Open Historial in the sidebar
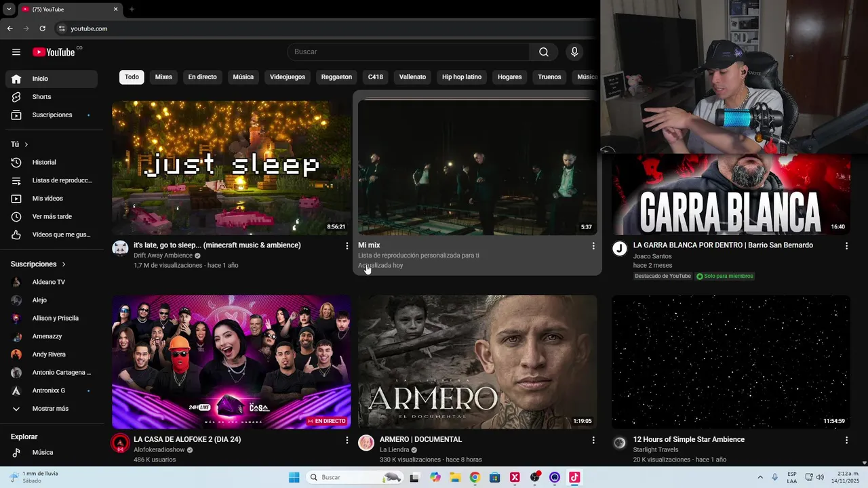 [52, 163]
